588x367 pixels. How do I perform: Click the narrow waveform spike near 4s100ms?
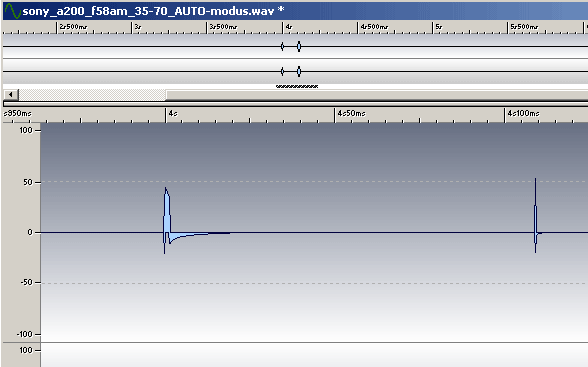click(x=536, y=216)
